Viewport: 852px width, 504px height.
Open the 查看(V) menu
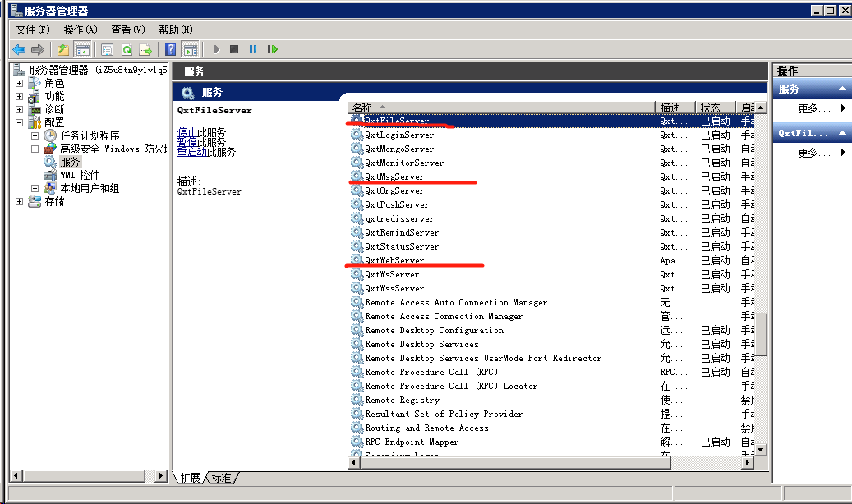click(127, 30)
